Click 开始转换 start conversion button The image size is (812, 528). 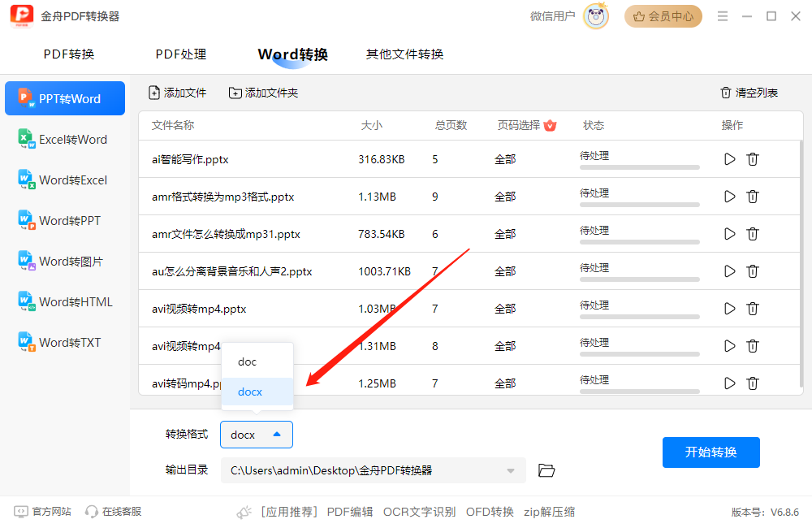tap(711, 452)
